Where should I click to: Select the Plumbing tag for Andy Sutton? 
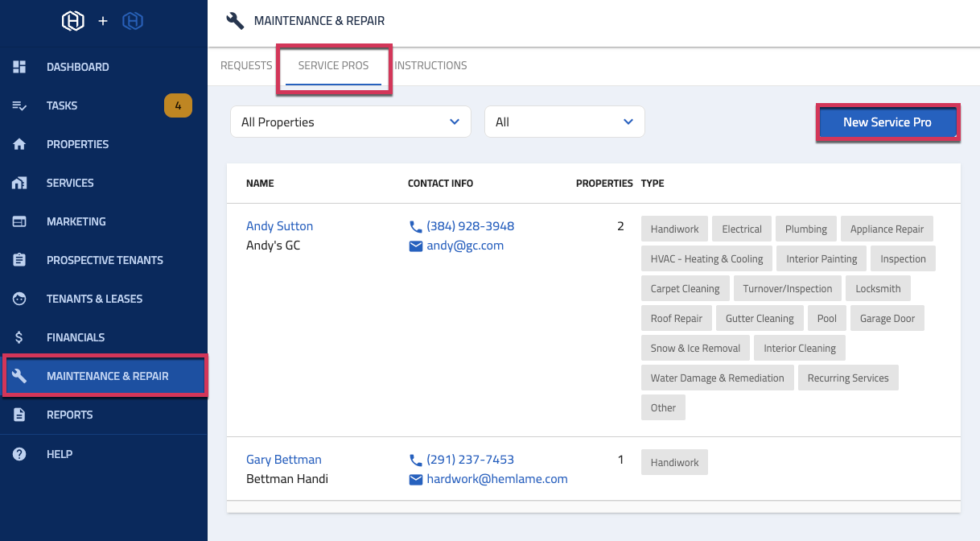[805, 229]
